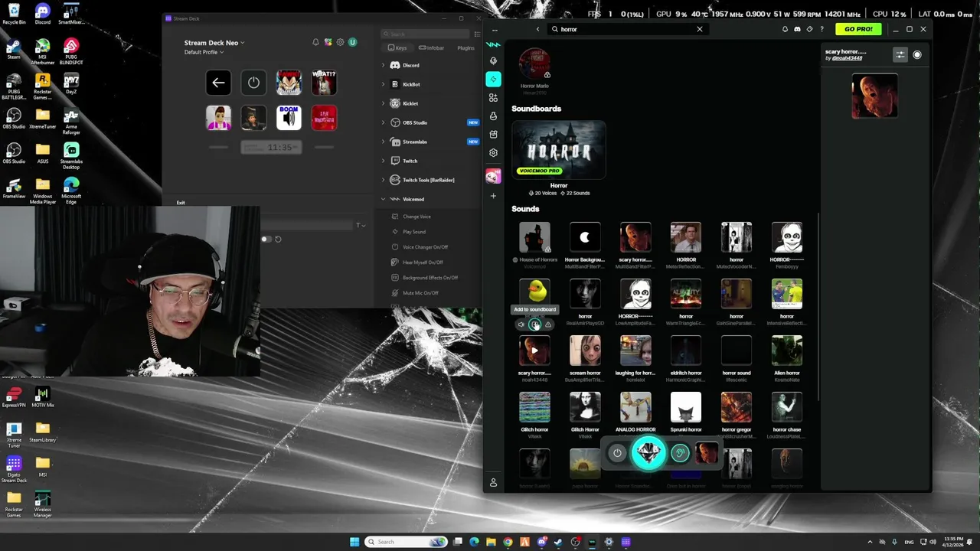
Task: Open the Default Profile dropdown
Action: click(x=204, y=52)
